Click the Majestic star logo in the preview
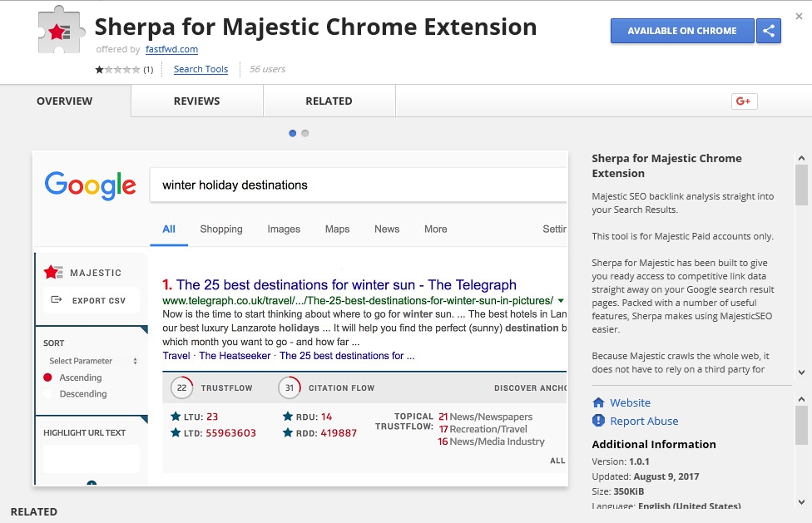 pyautogui.click(x=52, y=272)
